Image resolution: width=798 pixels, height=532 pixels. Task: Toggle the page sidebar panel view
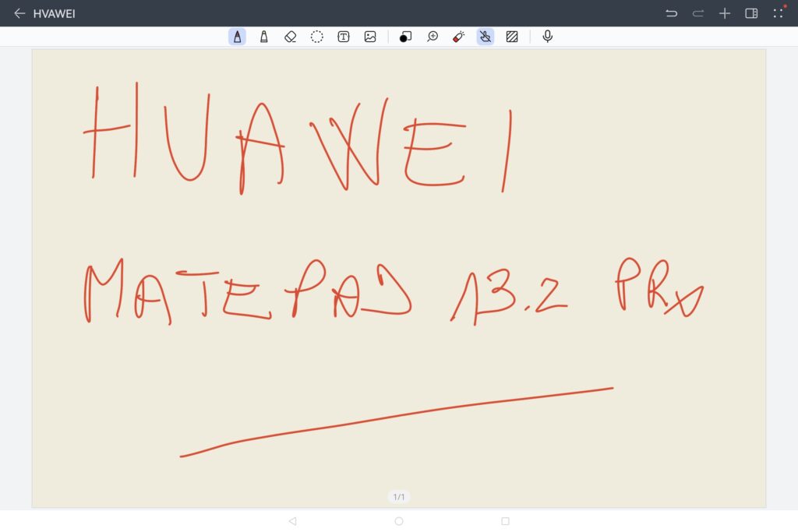751,13
